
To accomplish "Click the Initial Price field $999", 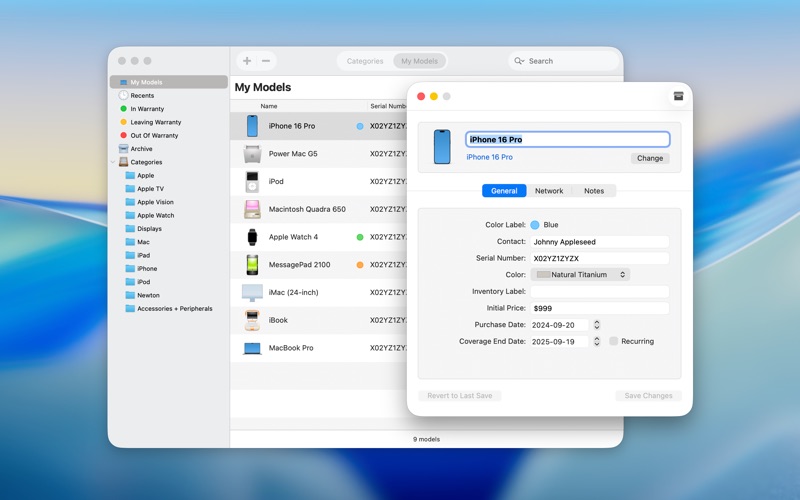I will coord(599,308).
